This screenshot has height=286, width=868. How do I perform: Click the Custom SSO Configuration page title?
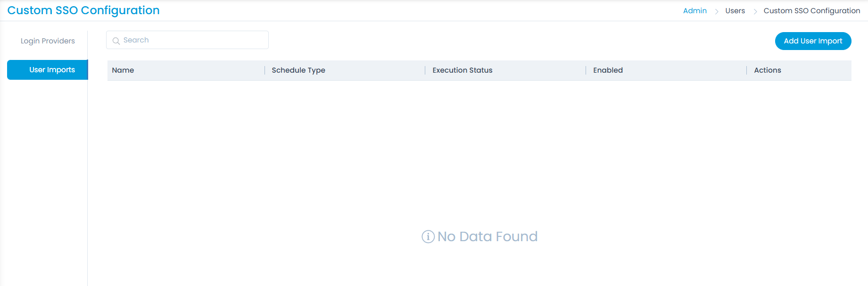[83, 10]
